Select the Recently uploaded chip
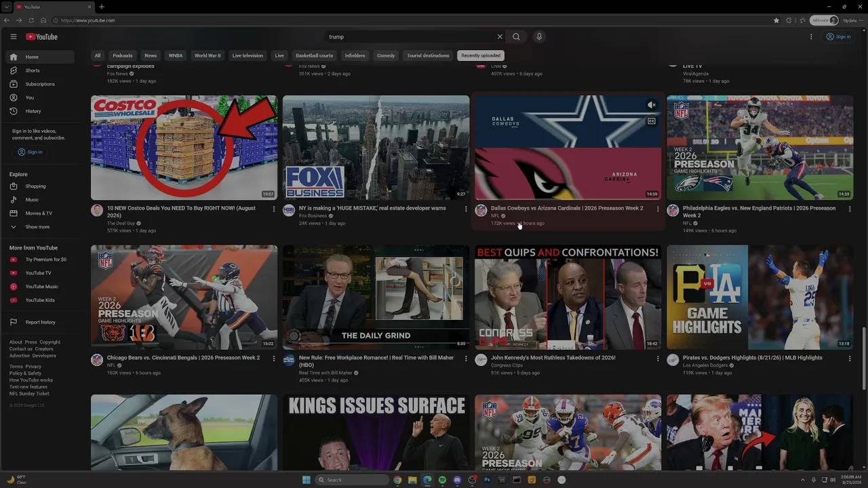The height and width of the screenshot is (488, 868). (481, 56)
